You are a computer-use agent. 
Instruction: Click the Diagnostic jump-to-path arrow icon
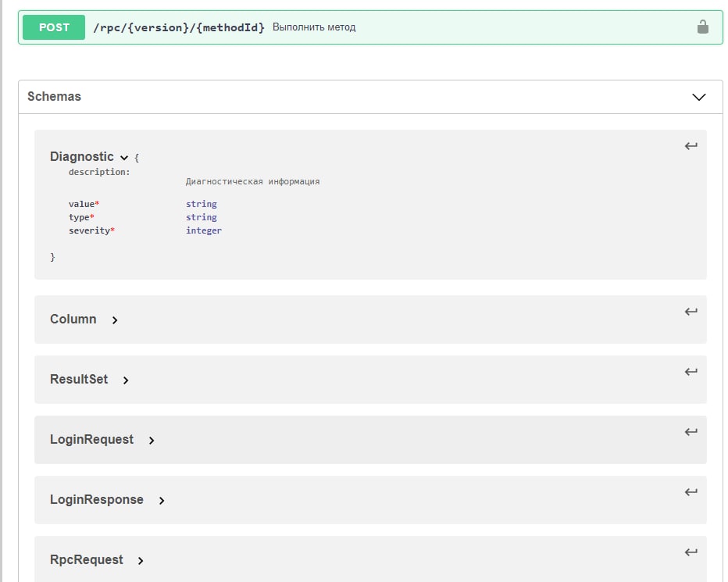click(691, 146)
